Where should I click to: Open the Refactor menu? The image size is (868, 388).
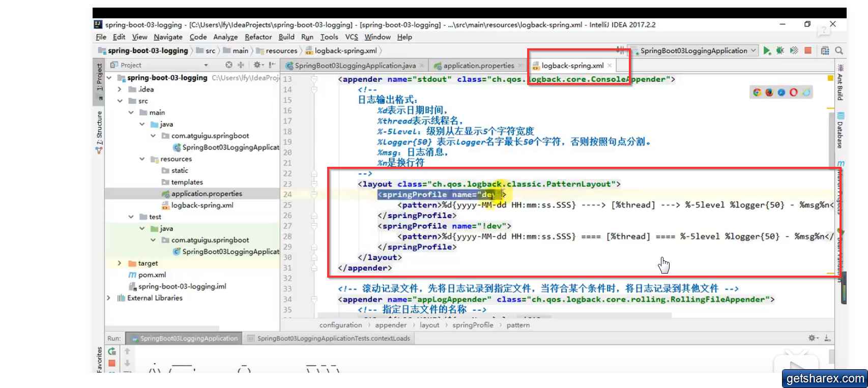coord(258,37)
